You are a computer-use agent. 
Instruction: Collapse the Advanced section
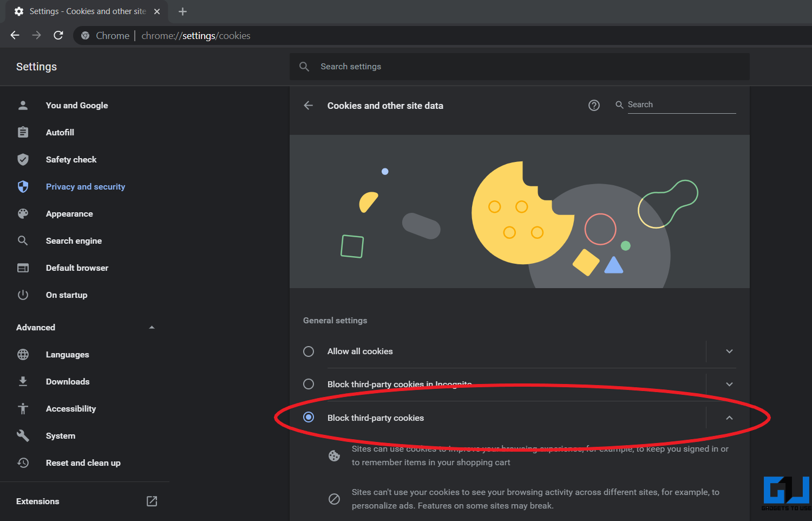152,327
